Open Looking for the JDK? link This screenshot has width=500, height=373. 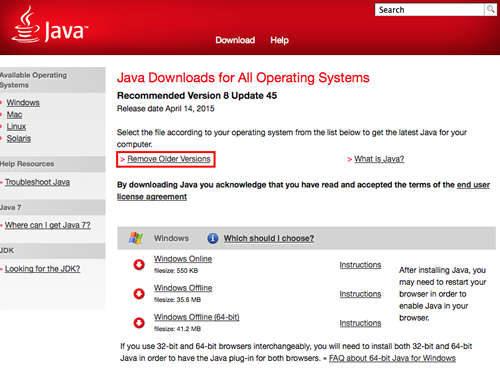pyautogui.click(x=42, y=269)
